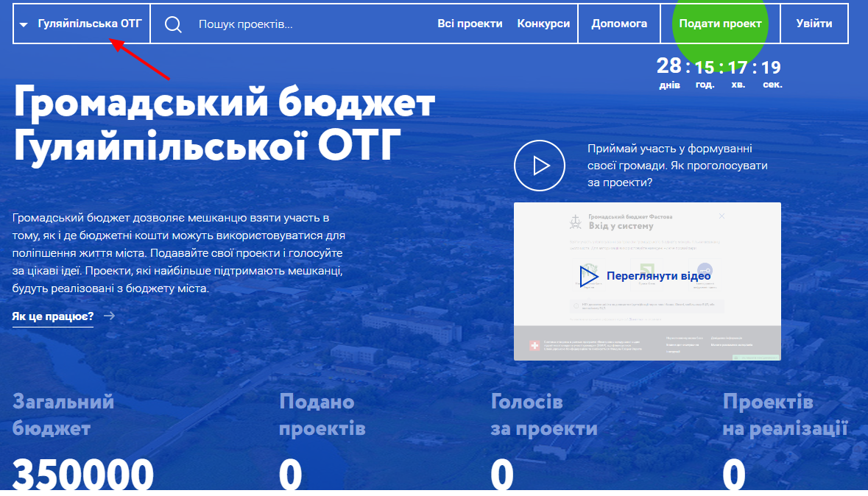
Task: Click the blue triangle play icon on video
Action: pos(589,276)
